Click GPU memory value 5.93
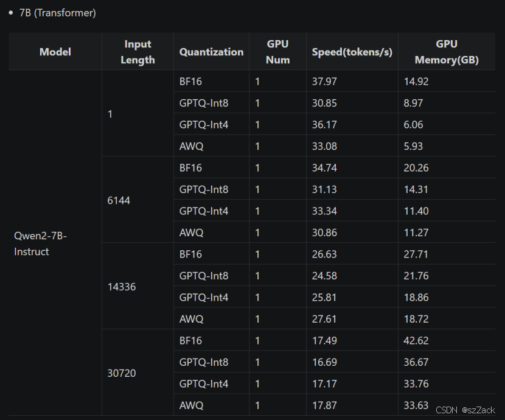The width and height of the screenshot is (505, 420). 413,146
